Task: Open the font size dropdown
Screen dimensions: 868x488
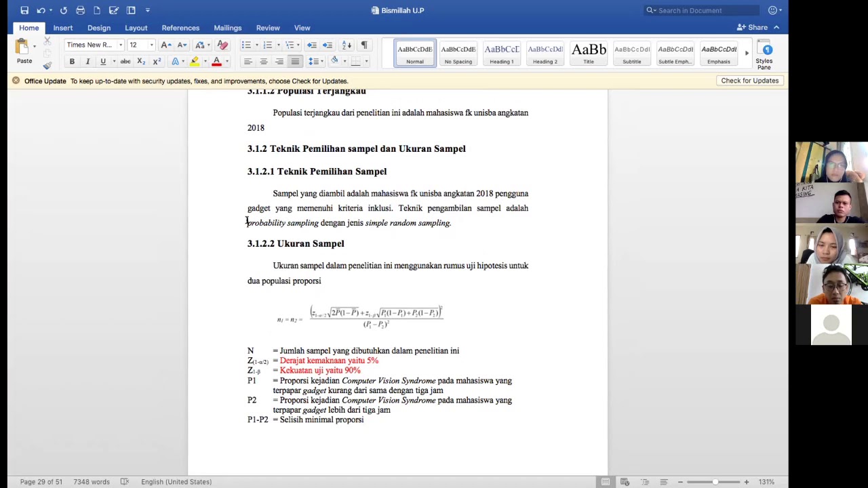Action: 151,45
